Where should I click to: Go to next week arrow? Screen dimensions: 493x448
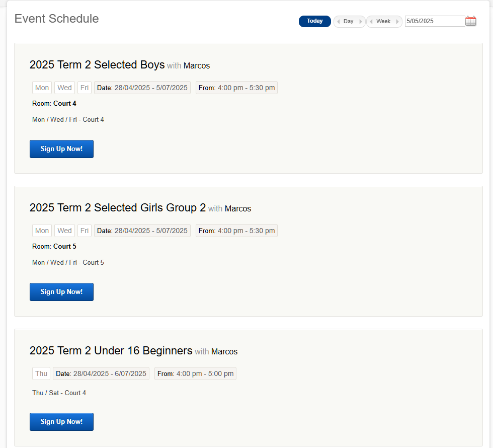pyautogui.click(x=397, y=21)
